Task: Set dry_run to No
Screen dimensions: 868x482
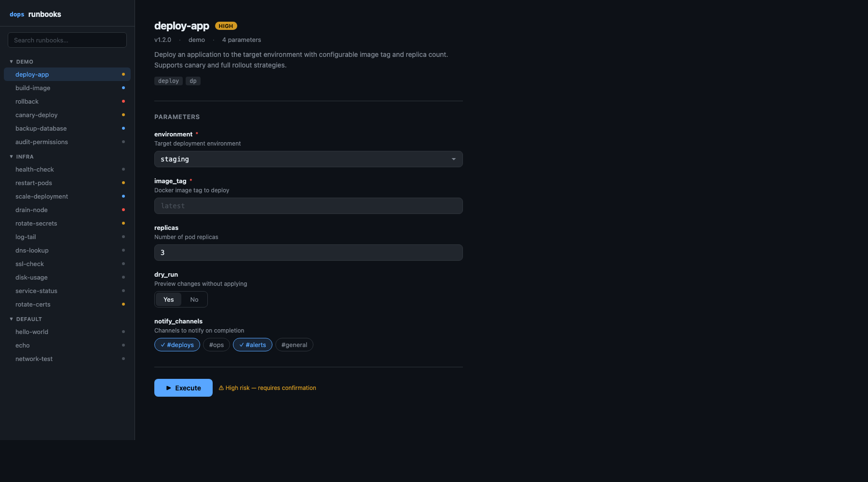Action: point(194,299)
